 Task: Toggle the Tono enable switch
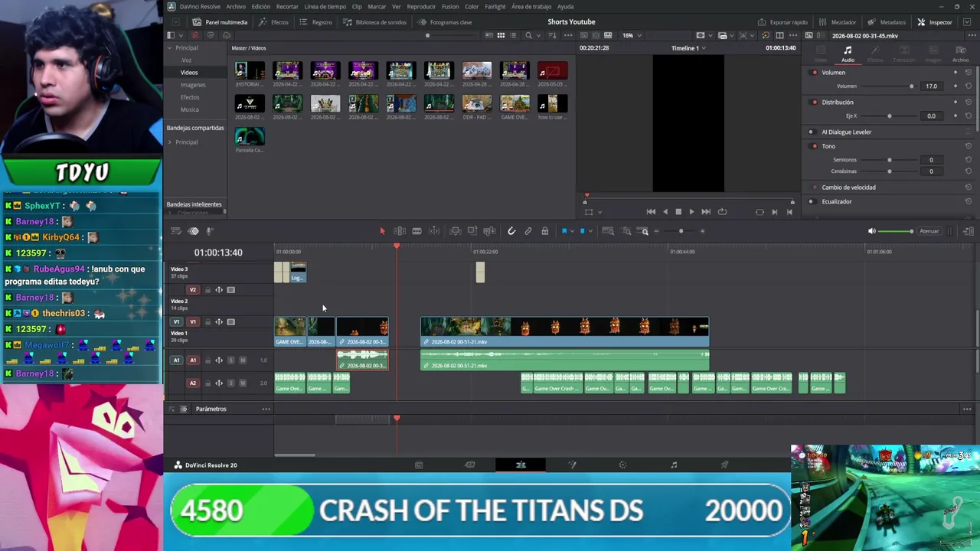[815, 146]
